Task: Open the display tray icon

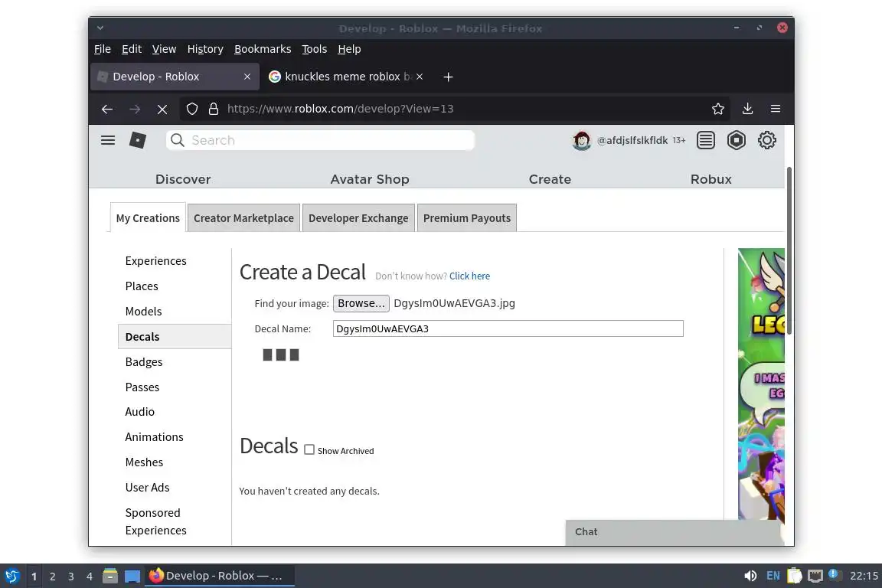Action: click(x=815, y=576)
